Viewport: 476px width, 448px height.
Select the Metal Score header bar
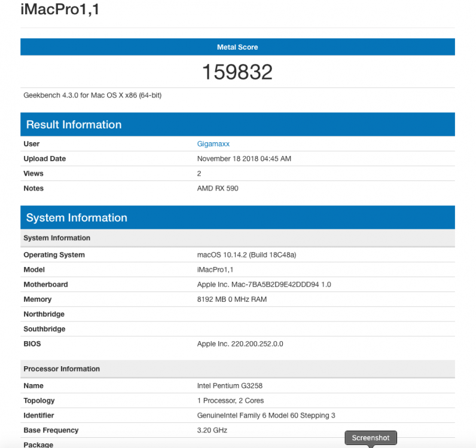coord(237,47)
